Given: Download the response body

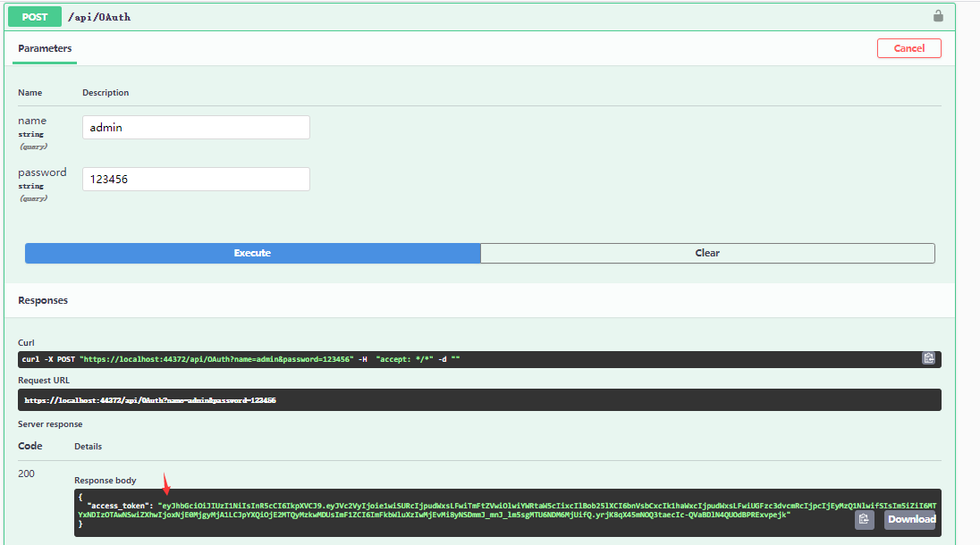Looking at the screenshot, I should click(x=911, y=519).
